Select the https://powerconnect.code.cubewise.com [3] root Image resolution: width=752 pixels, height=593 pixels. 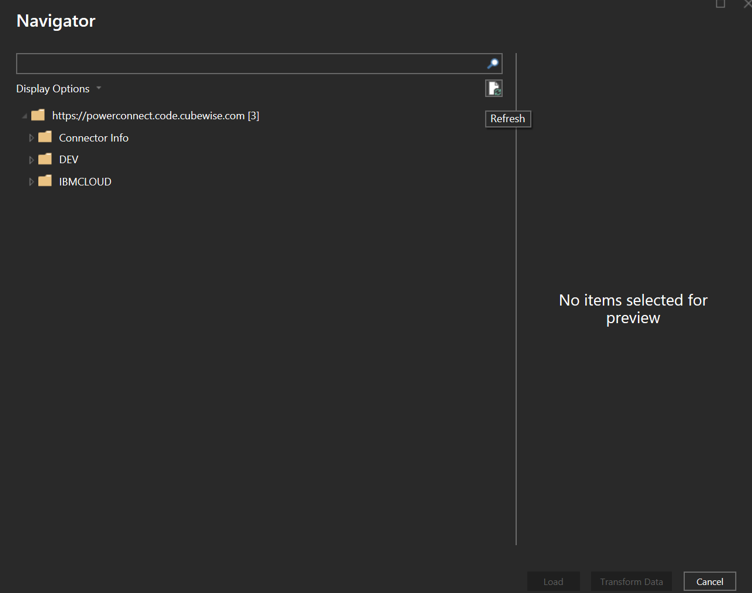(155, 116)
